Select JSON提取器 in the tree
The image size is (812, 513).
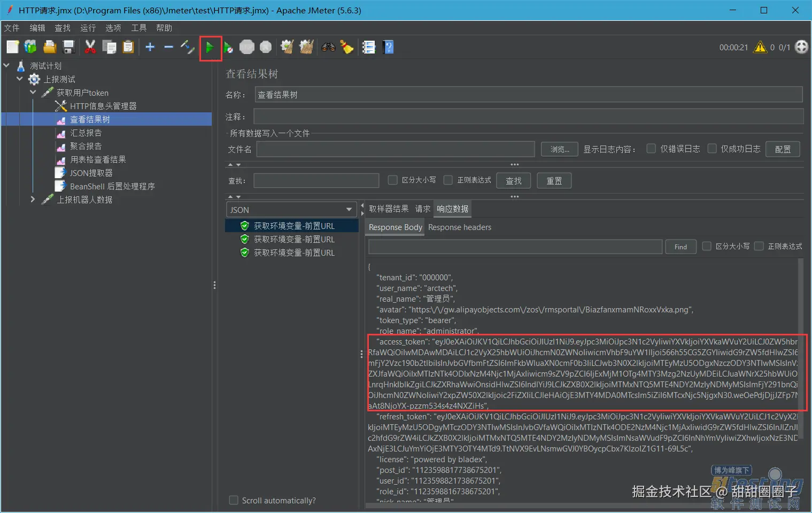coord(91,173)
